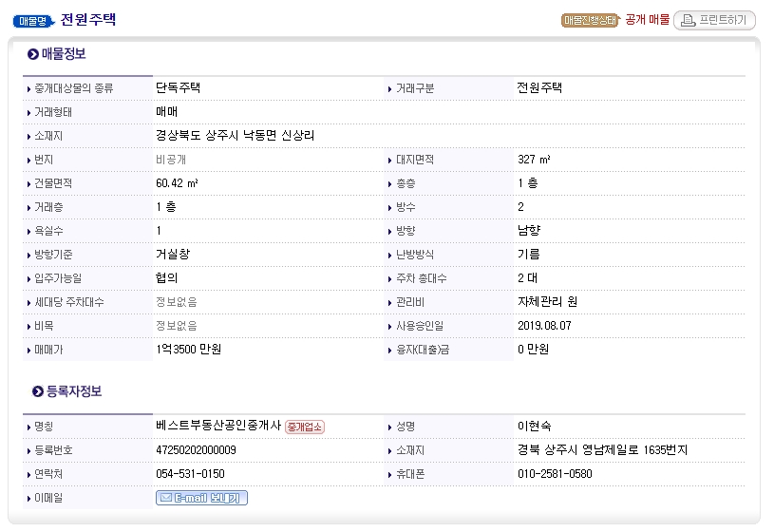Click the 등록번호 field label

53,450
